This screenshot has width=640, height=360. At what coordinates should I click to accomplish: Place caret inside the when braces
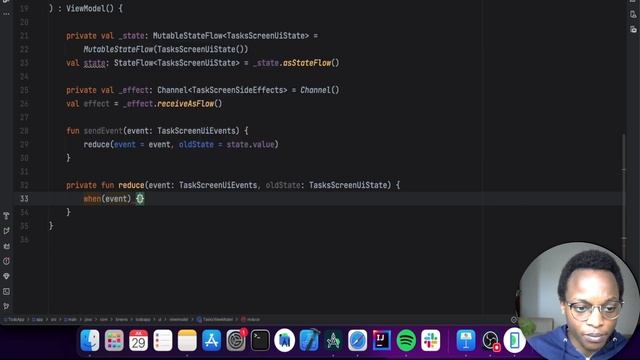pos(140,199)
